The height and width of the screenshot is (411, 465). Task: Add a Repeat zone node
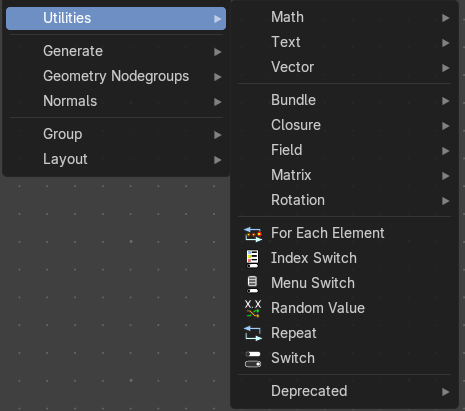click(344, 333)
